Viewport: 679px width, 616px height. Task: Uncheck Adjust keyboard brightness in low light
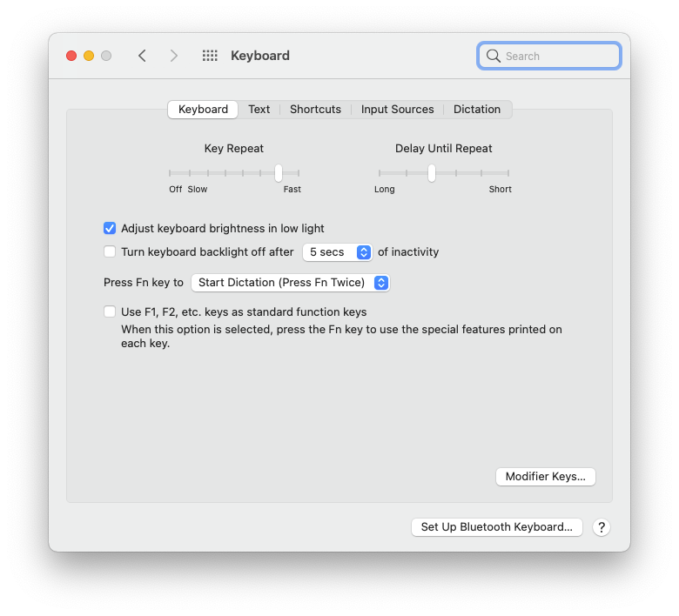click(110, 228)
